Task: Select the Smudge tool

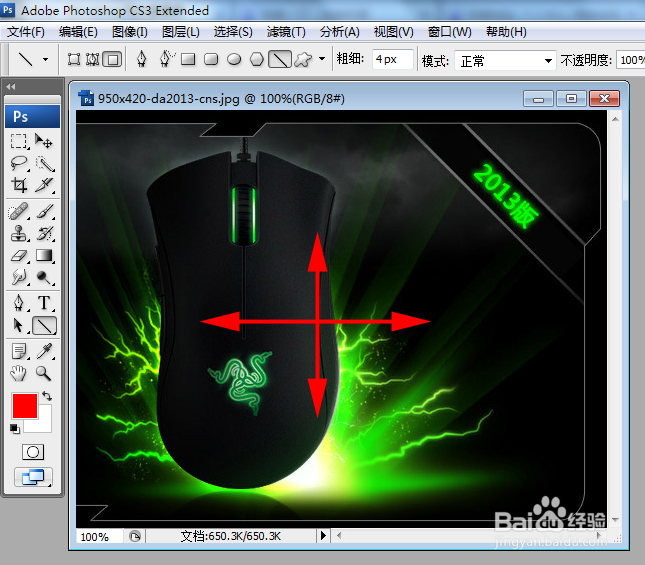Action: [x=19, y=277]
